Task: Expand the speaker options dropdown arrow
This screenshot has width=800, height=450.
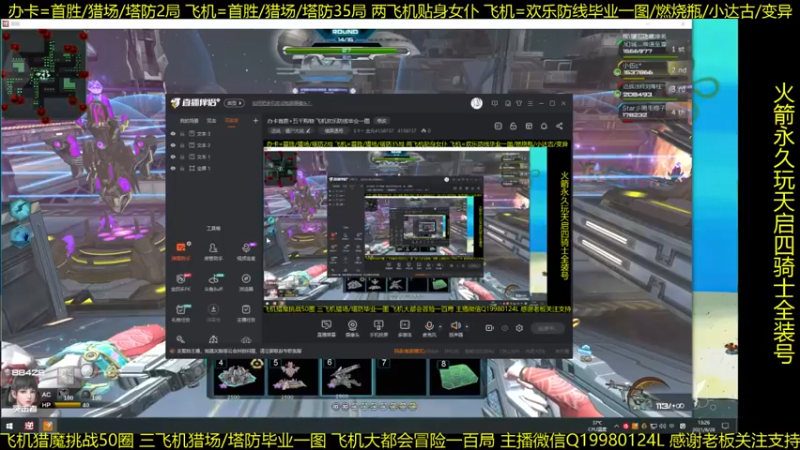Action: [467, 327]
